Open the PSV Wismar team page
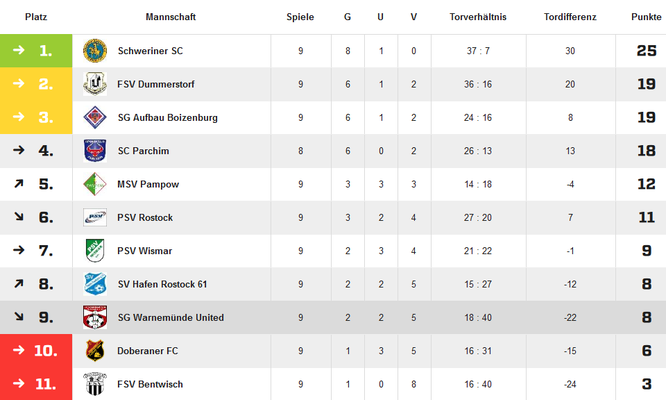This screenshot has width=666, height=400. (144, 251)
